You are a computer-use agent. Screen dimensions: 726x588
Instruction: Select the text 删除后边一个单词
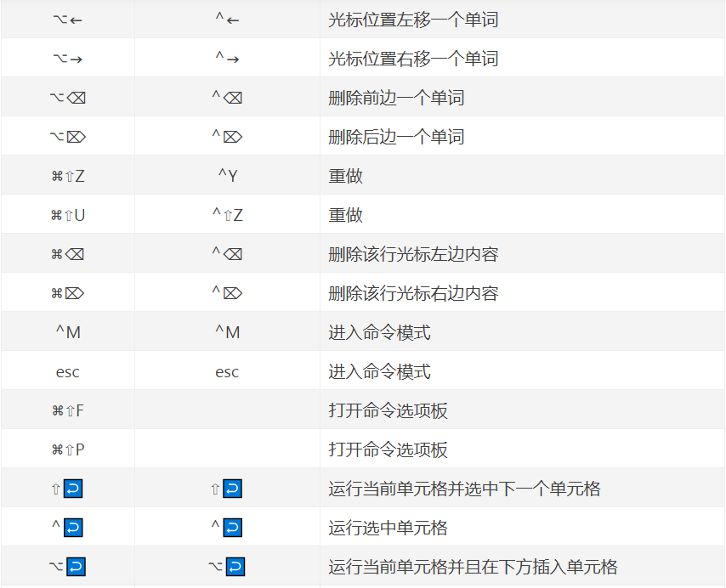pos(396,137)
